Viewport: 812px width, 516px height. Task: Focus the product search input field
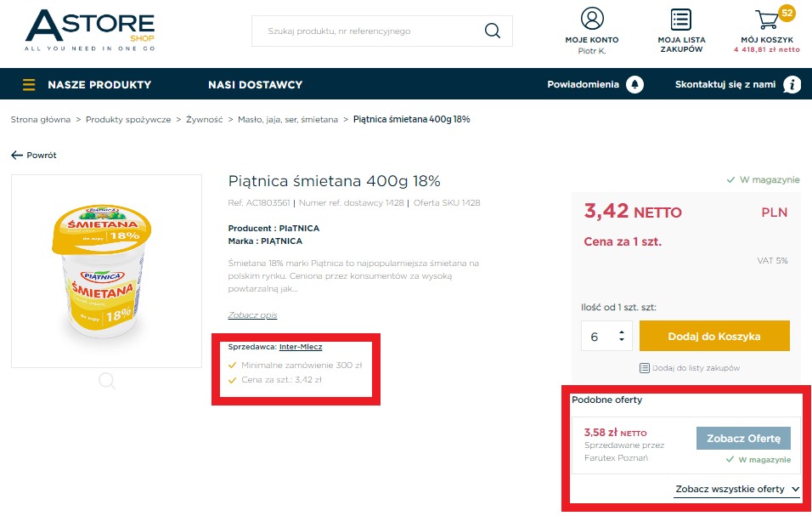click(x=368, y=31)
